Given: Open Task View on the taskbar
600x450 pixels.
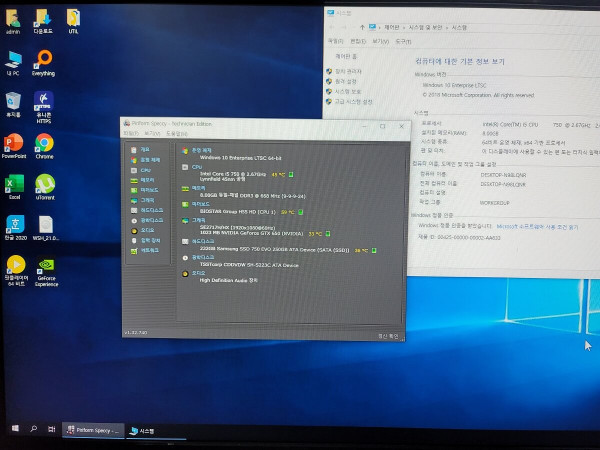Looking at the screenshot, I should 52,429.
